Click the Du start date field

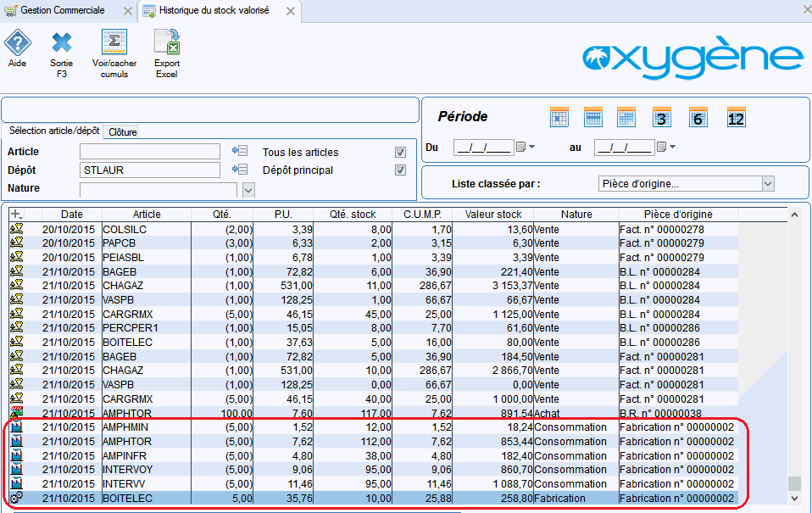pyautogui.click(x=484, y=148)
